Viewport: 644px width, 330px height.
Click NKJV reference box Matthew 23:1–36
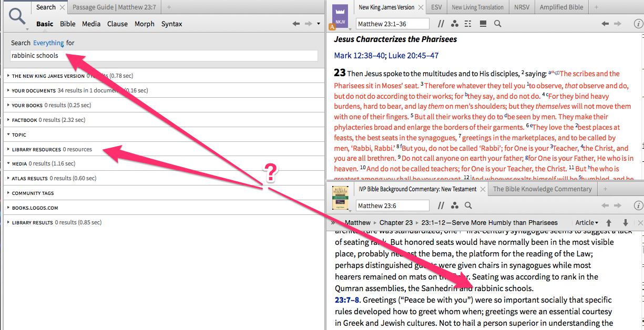[x=393, y=24]
